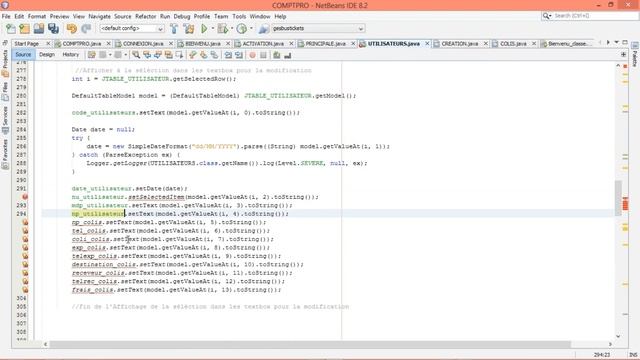
Task: Open the Palette side panel
Action: click(x=635, y=54)
